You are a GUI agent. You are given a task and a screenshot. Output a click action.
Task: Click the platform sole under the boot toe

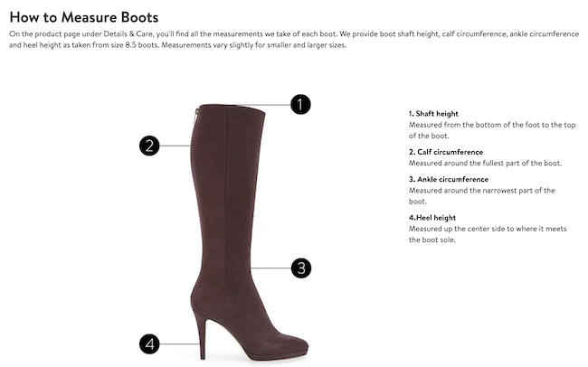(x=276, y=356)
